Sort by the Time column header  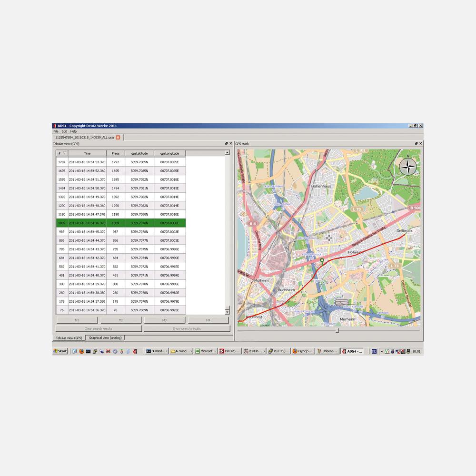(87, 153)
